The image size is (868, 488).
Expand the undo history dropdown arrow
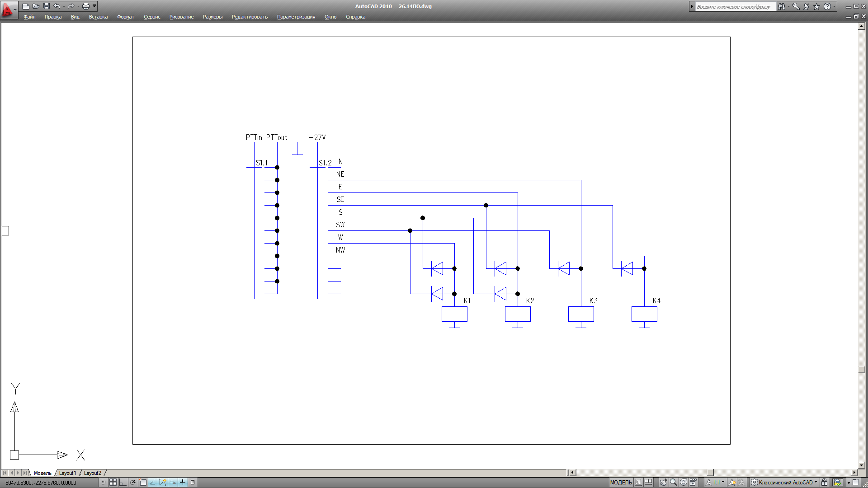64,6
